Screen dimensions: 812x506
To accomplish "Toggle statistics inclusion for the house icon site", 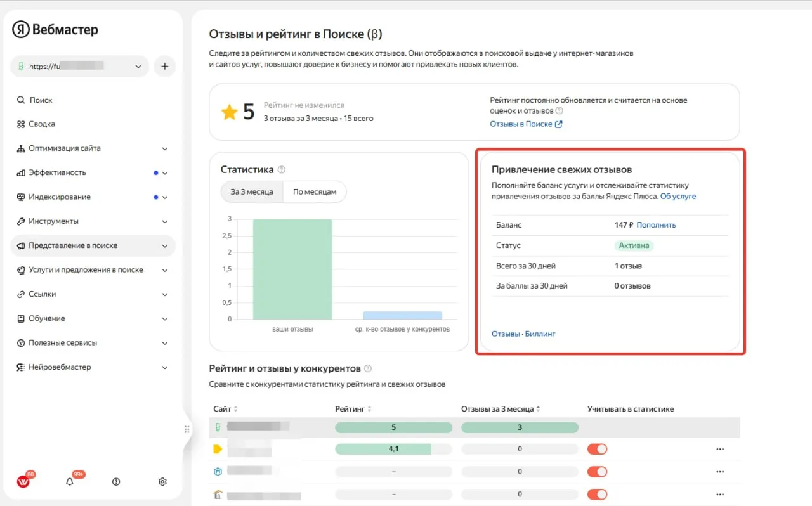I will click(x=597, y=494).
